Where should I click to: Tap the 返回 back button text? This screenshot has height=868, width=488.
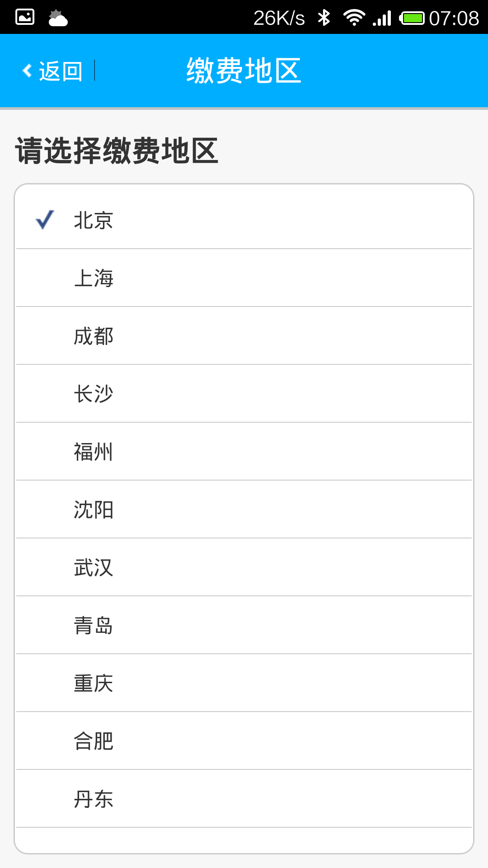coord(61,71)
